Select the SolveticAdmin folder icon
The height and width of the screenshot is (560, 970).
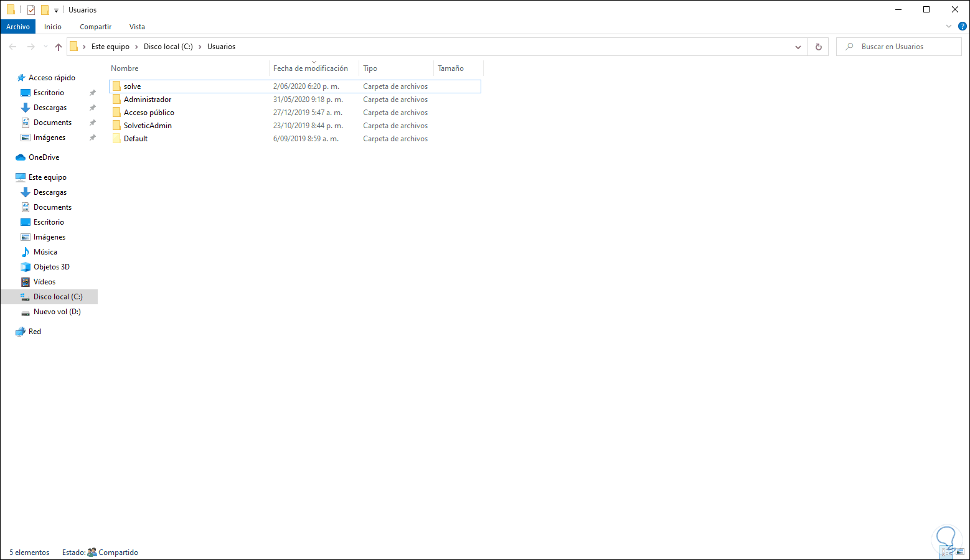tap(116, 126)
